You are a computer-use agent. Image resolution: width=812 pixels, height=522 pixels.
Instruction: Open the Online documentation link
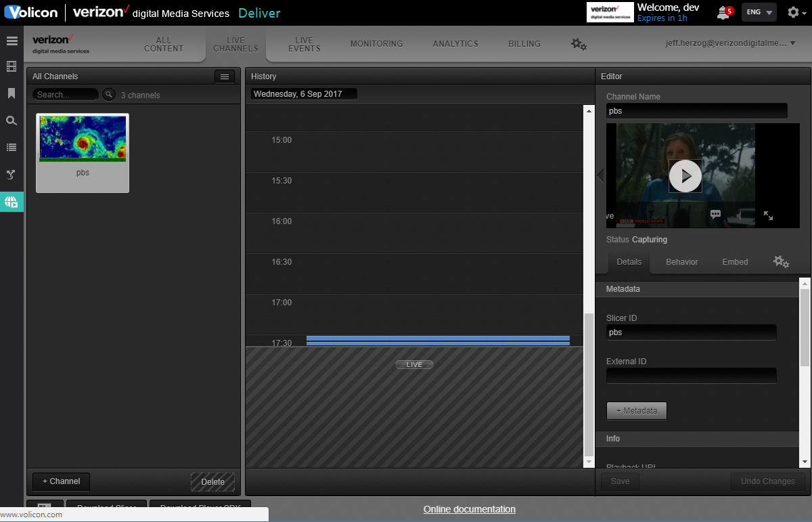[x=469, y=509]
